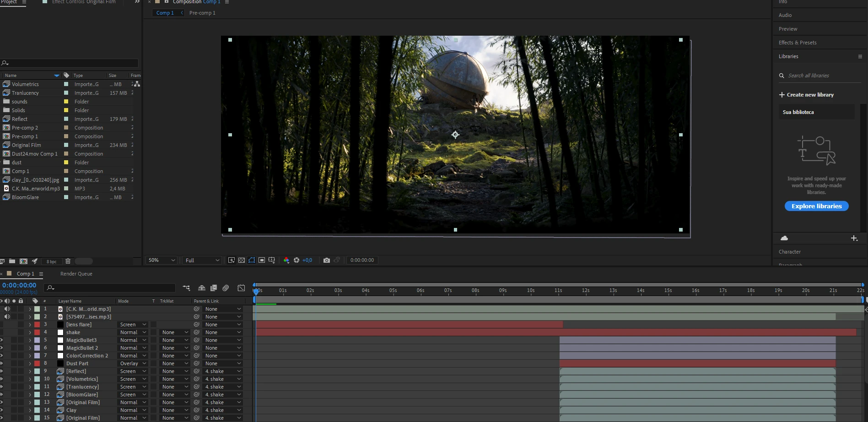The width and height of the screenshot is (868, 422).
Task: Open the Preview panel
Action: tap(788, 29)
